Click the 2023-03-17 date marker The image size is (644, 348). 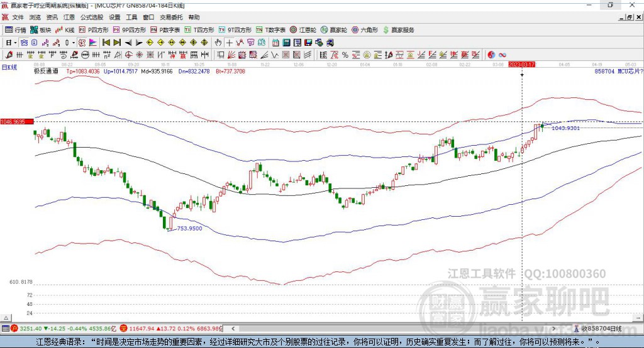pos(521,65)
